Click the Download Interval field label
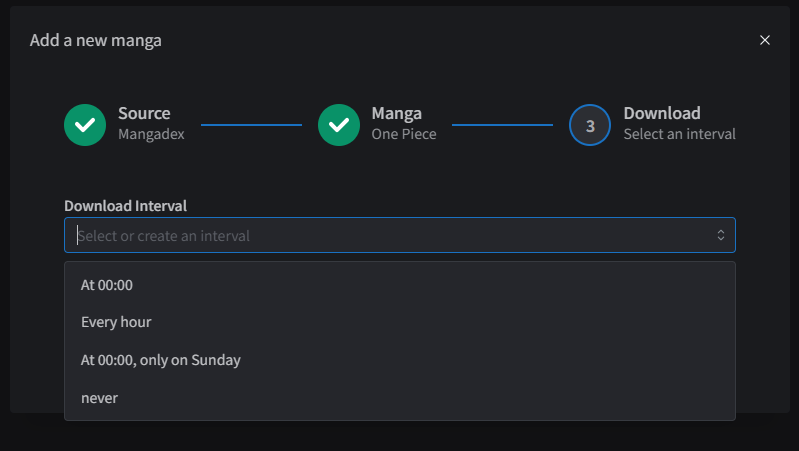The image size is (799, 451). click(125, 206)
